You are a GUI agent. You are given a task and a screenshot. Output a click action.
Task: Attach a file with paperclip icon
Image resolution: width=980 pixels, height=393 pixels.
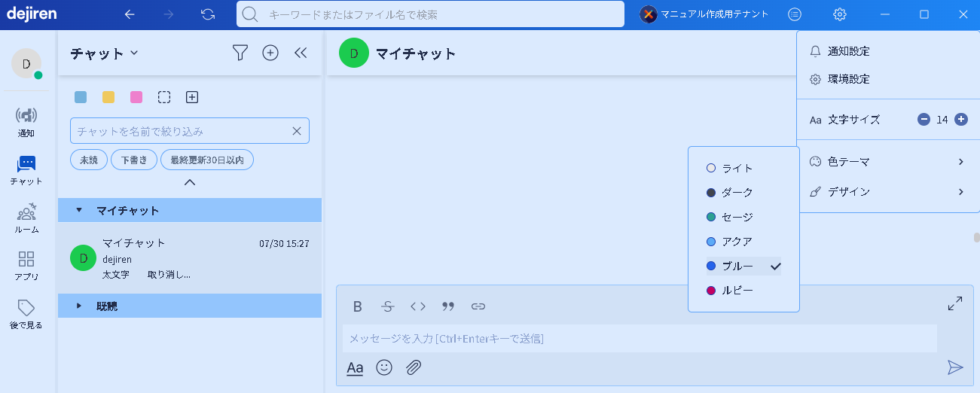click(x=414, y=367)
